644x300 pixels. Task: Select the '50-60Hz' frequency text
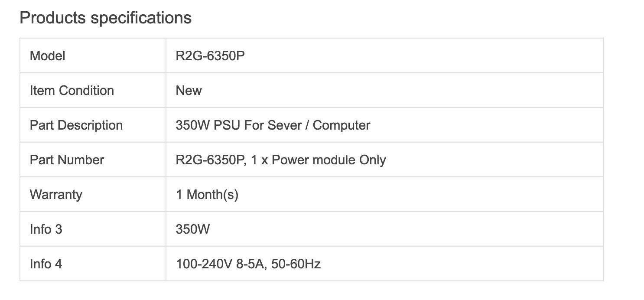(x=296, y=264)
